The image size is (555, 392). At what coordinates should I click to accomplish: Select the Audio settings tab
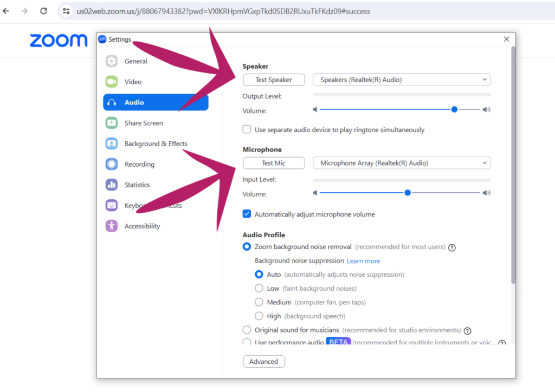click(x=156, y=102)
